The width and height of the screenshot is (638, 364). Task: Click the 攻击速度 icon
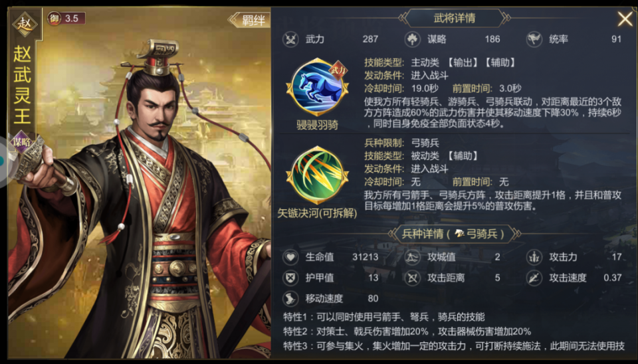tap(534, 278)
